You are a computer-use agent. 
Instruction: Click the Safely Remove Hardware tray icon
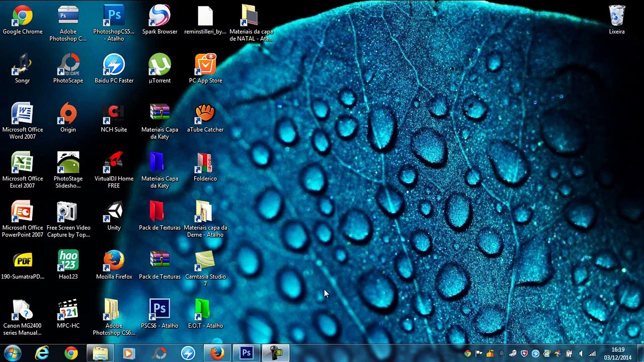click(513, 353)
